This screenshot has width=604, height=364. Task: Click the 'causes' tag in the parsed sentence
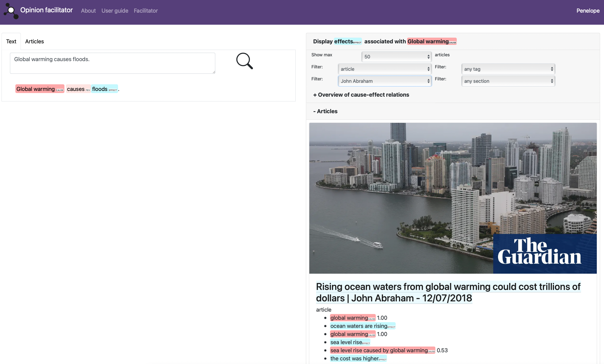(78, 89)
